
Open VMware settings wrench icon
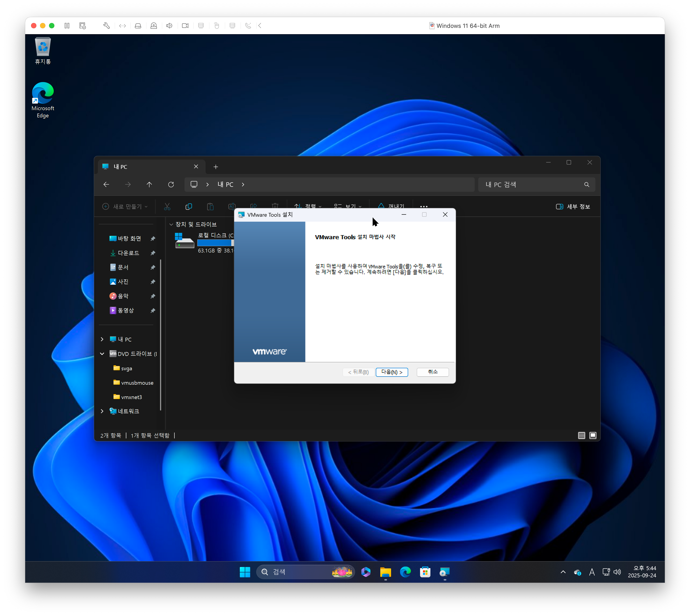[107, 26]
